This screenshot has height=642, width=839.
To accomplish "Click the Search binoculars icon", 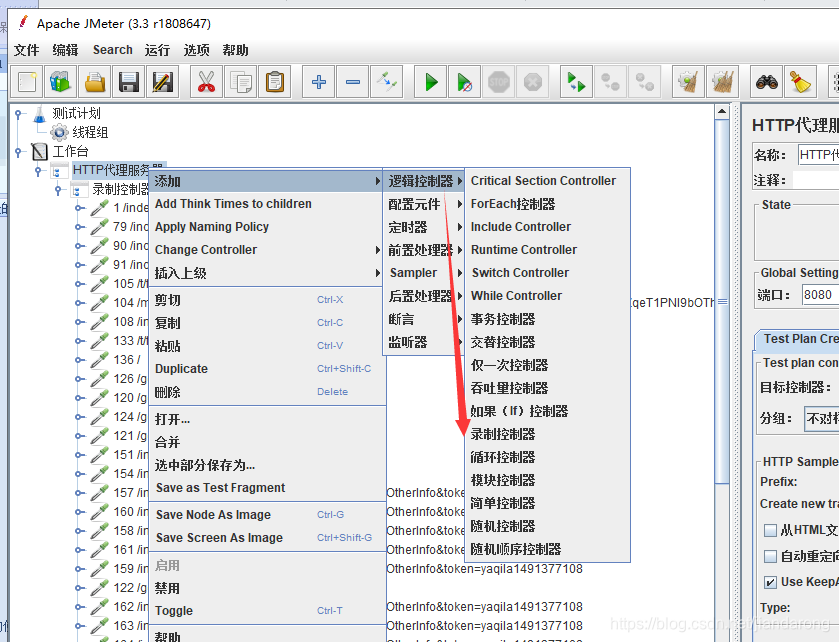I will [766, 82].
